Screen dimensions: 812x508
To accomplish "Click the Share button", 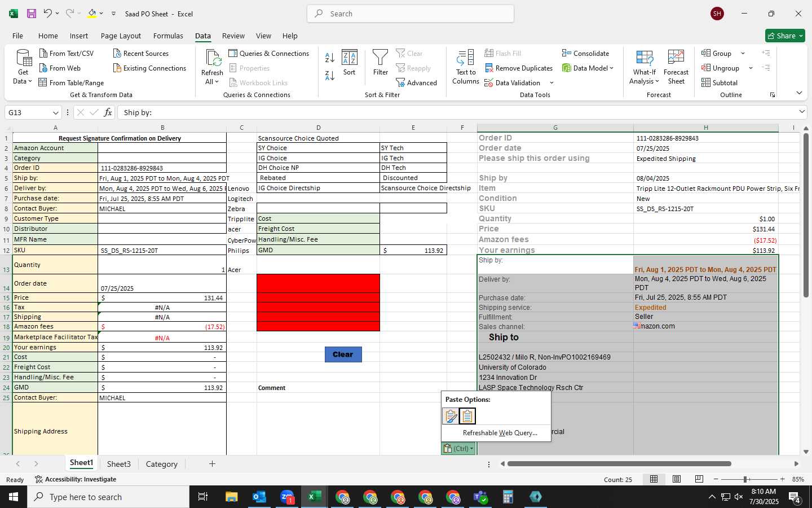I will [x=785, y=36].
